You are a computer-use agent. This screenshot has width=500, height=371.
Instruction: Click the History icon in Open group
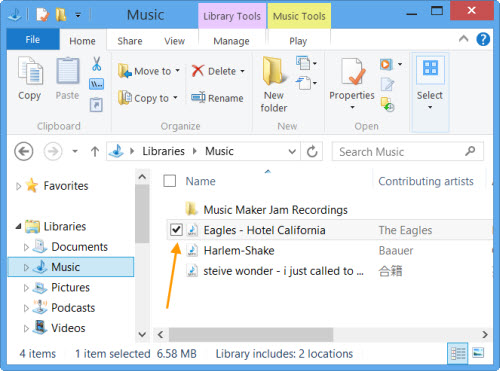[387, 104]
